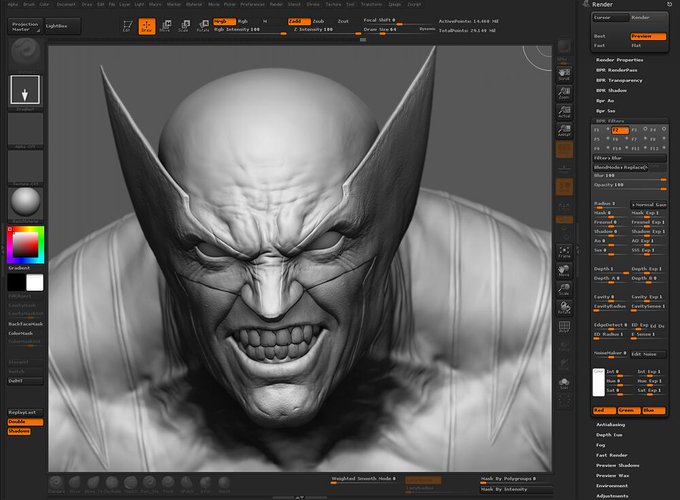Viewport: 680px width, 500px height.
Task: Select the Scale transform icon in top toolbar
Action: click(x=184, y=26)
